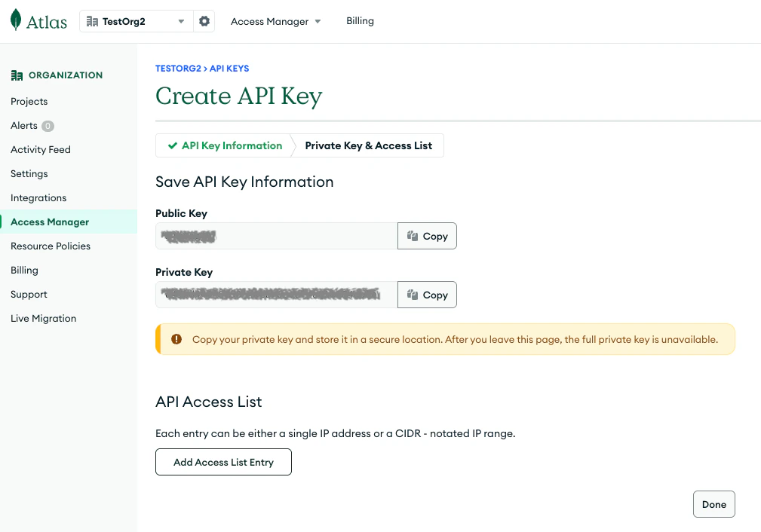
Task: Click inside the Public Key field
Action: pos(275,236)
